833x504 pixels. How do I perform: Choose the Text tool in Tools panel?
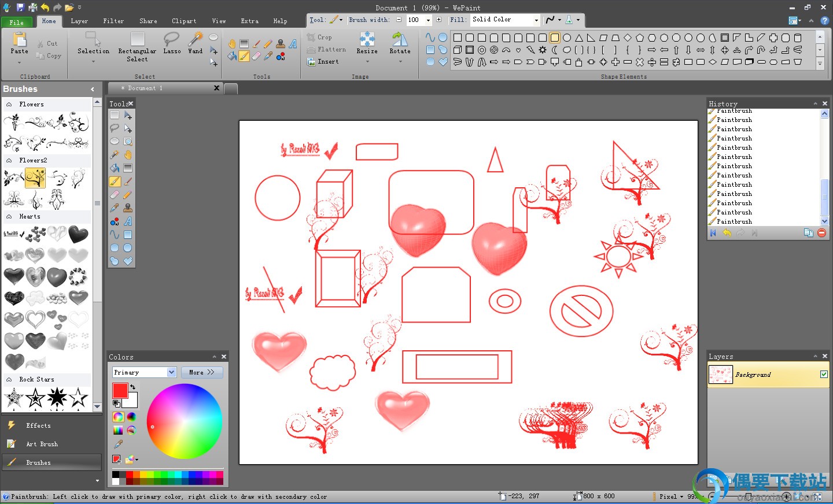(x=128, y=221)
